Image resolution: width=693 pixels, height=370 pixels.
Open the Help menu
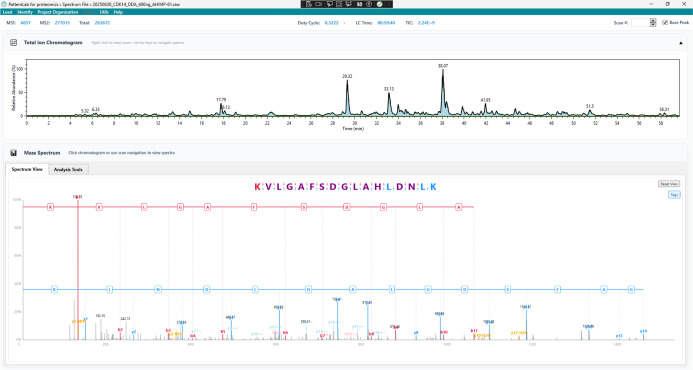click(118, 12)
